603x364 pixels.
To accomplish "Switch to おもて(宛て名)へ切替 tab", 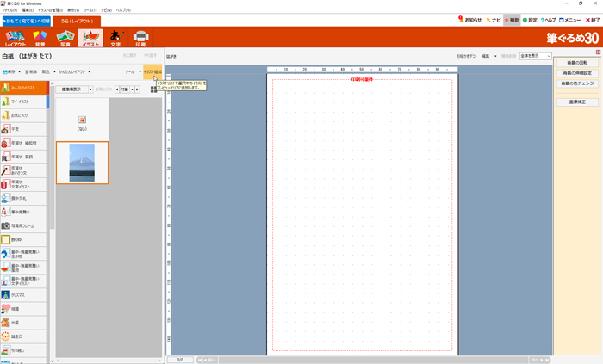I will point(28,20).
